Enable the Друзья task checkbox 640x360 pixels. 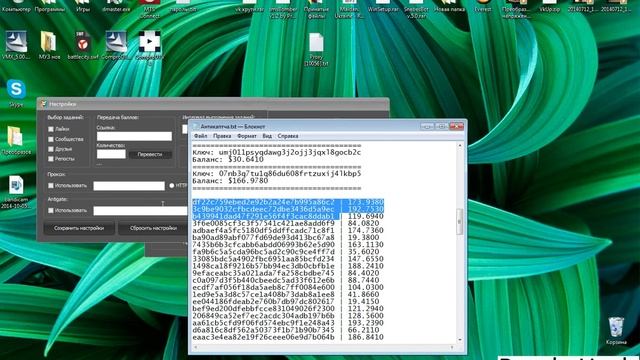click(51, 149)
